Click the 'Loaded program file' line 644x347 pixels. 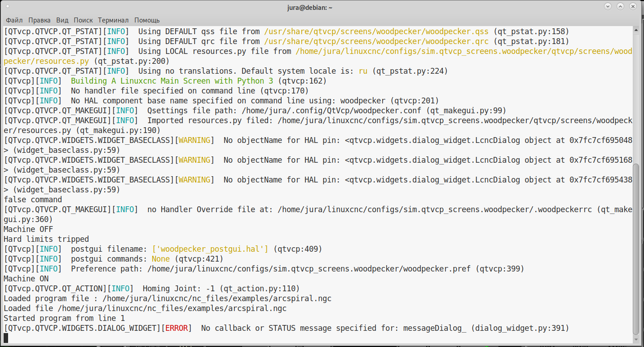point(168,298)
